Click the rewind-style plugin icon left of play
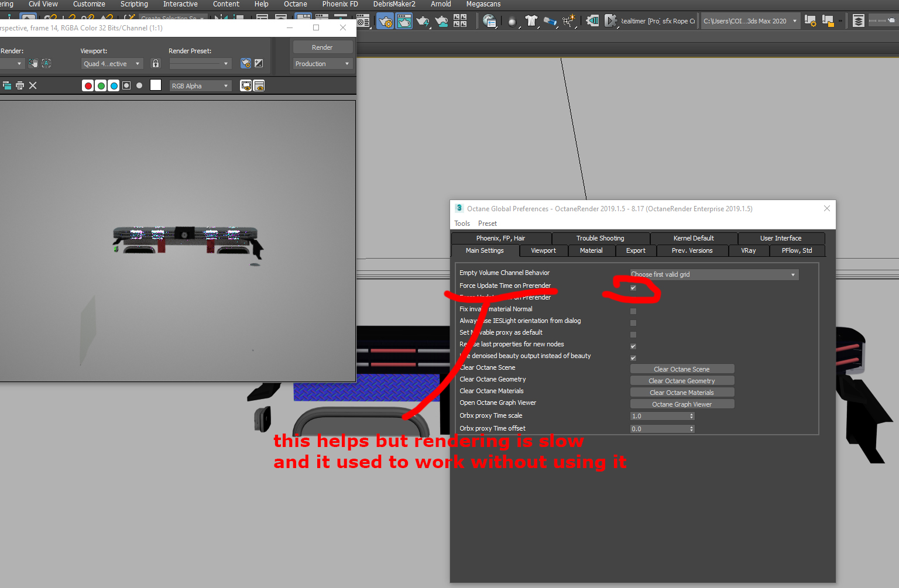Image resolution: width=899 pixels, height=588 pixels. click(x=592, y=21)
